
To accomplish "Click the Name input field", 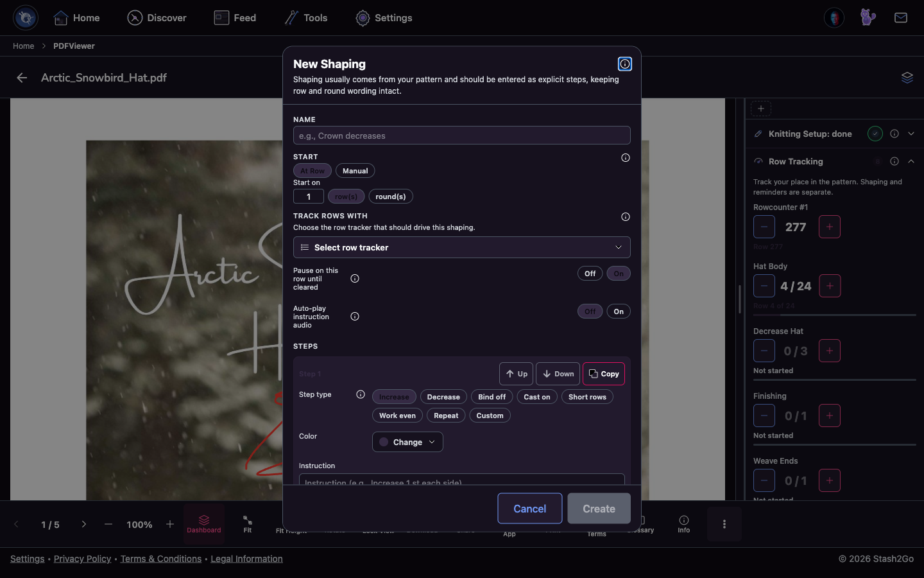I will tap(462, 136).
